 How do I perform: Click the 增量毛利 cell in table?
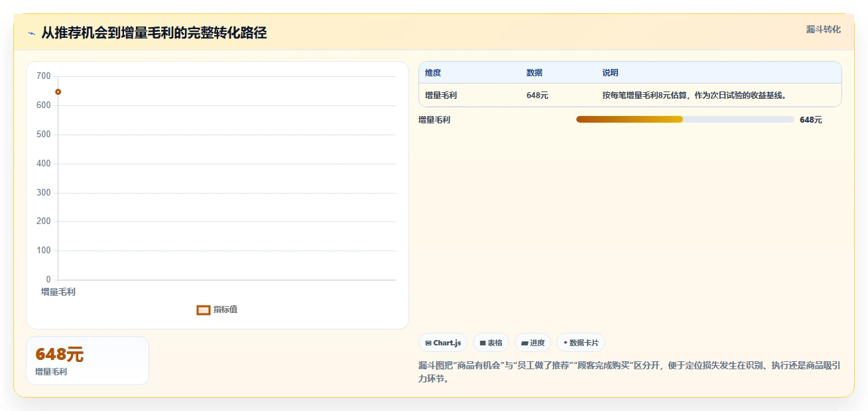[x=441, y=95]
